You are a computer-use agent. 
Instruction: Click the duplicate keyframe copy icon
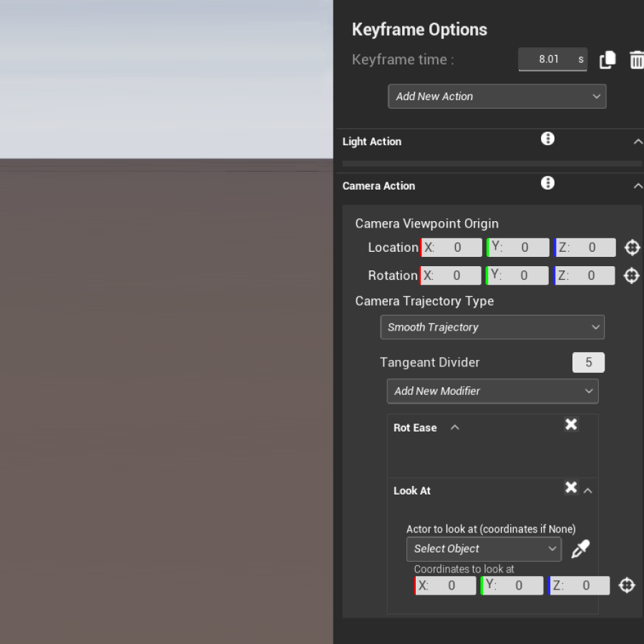[x=607, y=60]
